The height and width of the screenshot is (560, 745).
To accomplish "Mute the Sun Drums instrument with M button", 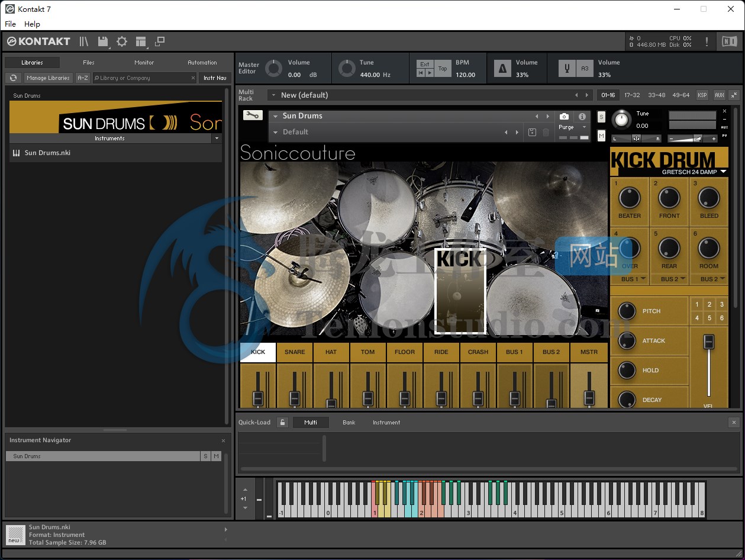I will click(601, 136).
